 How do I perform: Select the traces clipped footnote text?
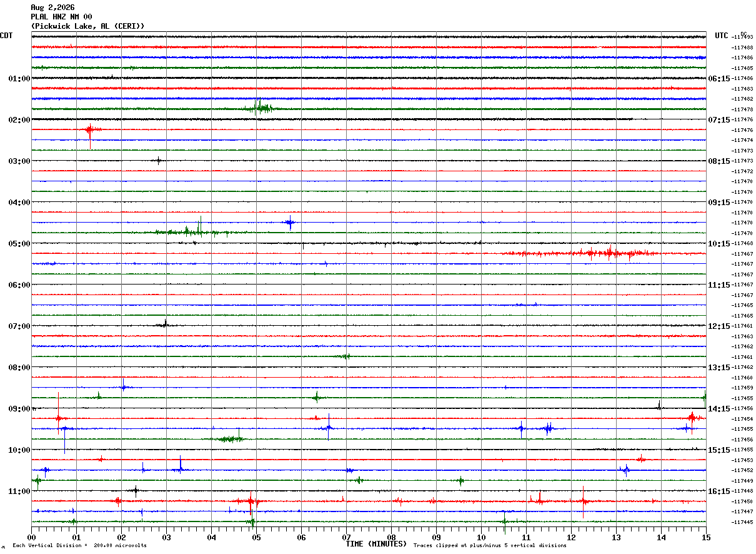[x=490, y=546]
